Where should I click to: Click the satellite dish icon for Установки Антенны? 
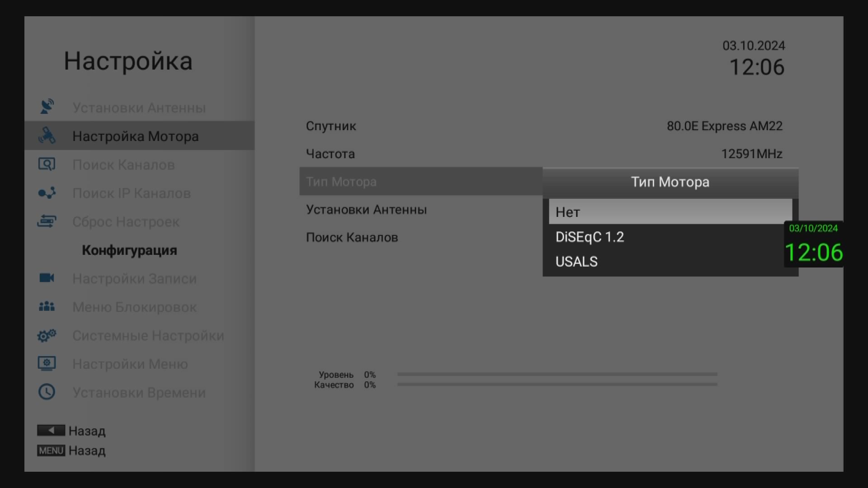47,107
